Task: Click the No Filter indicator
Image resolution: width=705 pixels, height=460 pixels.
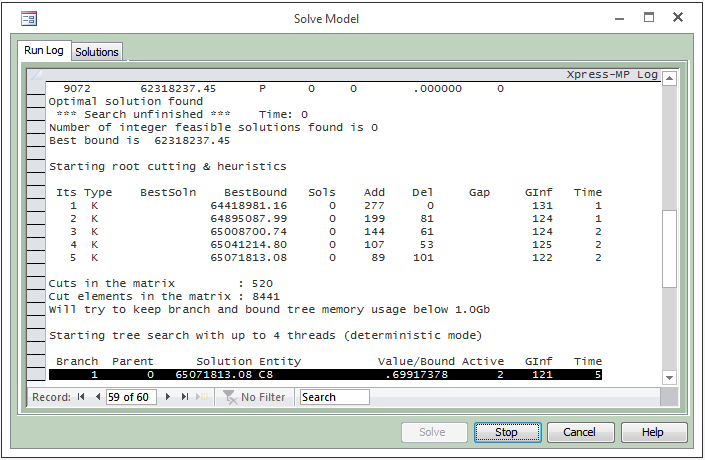Action: coord(254,397)
